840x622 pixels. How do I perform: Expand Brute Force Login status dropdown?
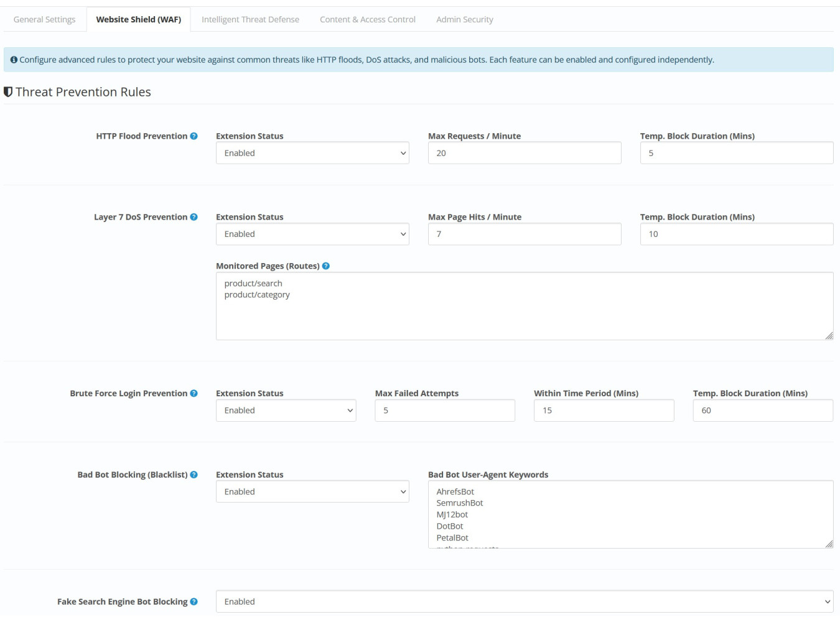(x=286, y=411)
